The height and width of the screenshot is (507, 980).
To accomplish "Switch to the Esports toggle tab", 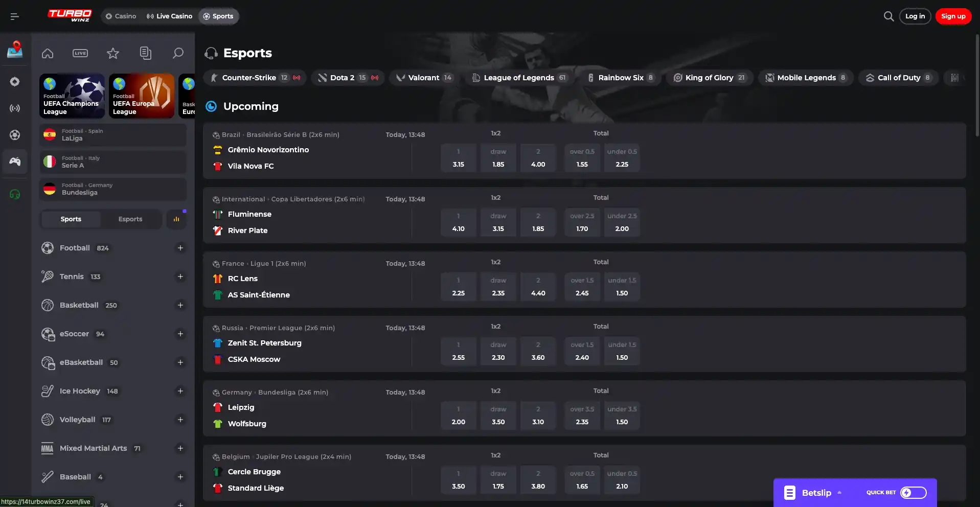I will click(130, 219).
